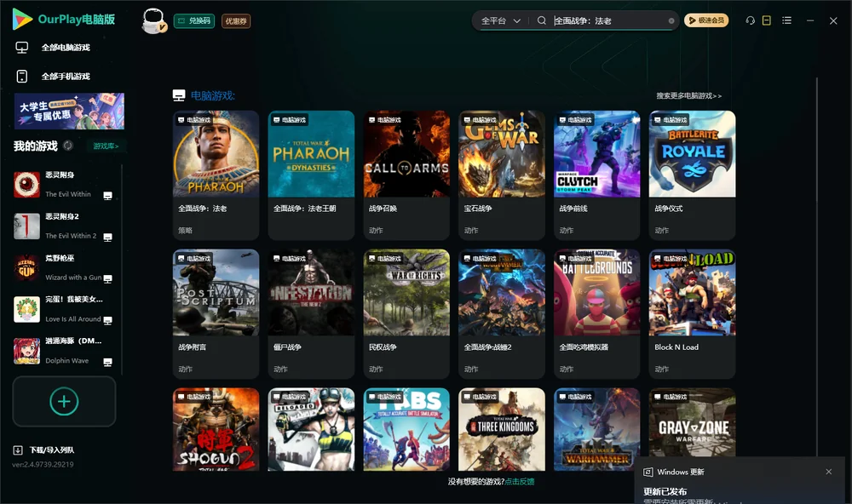This screenshot has height=504, width=852.
Task: Click the PC icon beside The Evil Within
Action: pos(107,196)
